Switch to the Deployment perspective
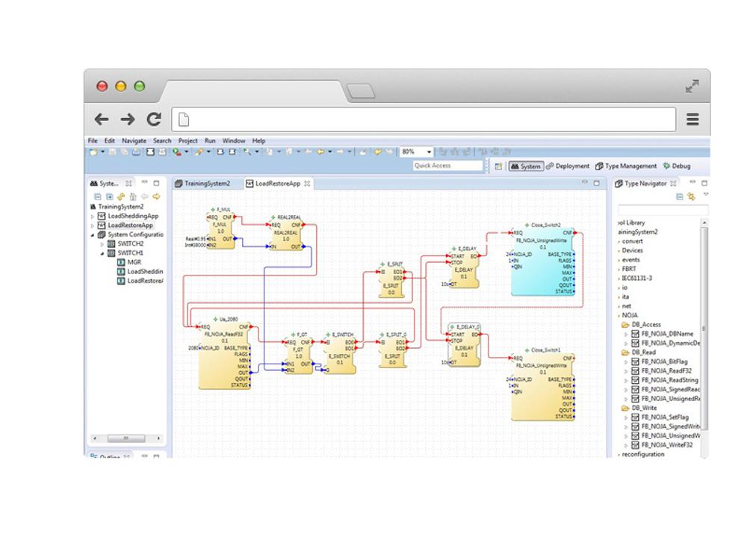747x560 pixels. click(x=568, y=167)
